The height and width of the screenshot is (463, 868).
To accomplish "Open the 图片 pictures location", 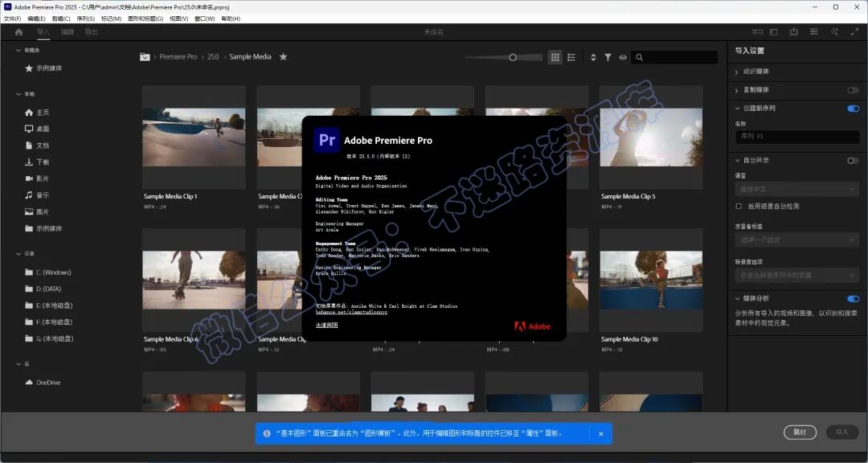I will (36, 211).
